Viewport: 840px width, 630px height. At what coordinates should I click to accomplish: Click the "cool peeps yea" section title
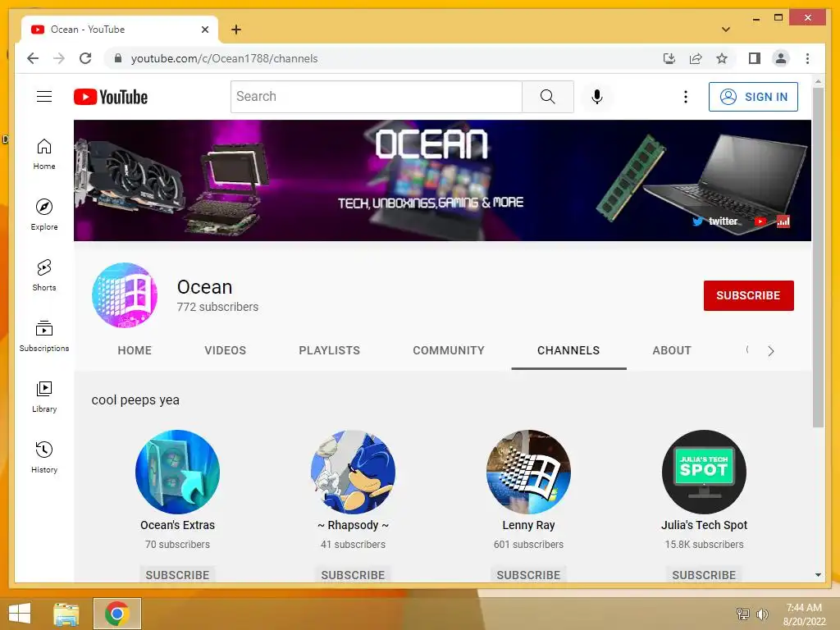[x=135, y=400]
